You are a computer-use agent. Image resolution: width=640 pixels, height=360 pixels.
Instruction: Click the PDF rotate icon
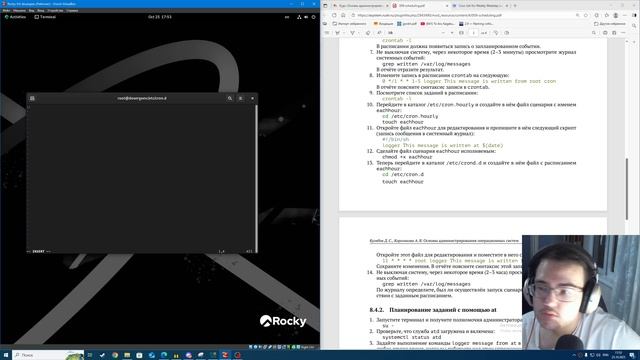coord(496,33)
